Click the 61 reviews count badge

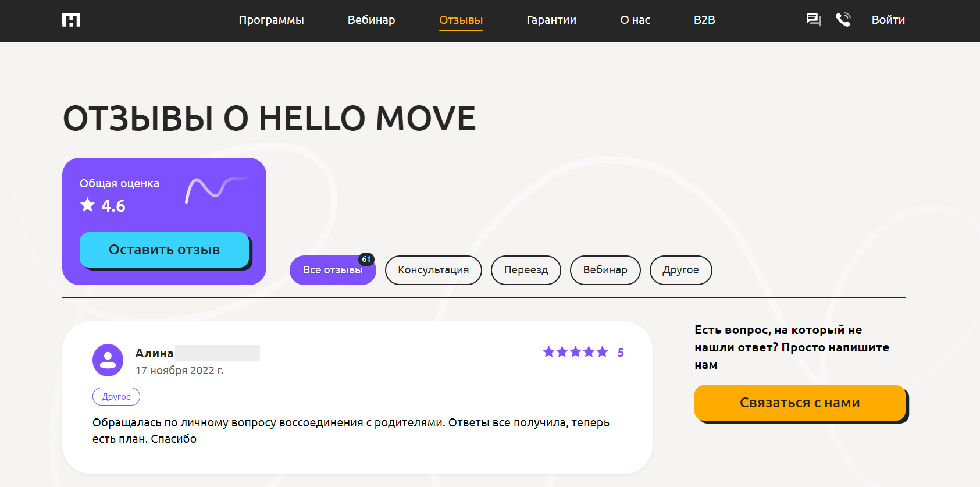366,260
